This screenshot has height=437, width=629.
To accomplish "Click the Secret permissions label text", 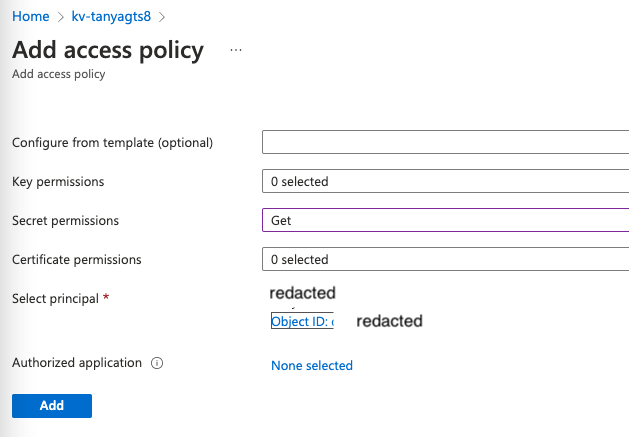I will [x=65, y=221].
